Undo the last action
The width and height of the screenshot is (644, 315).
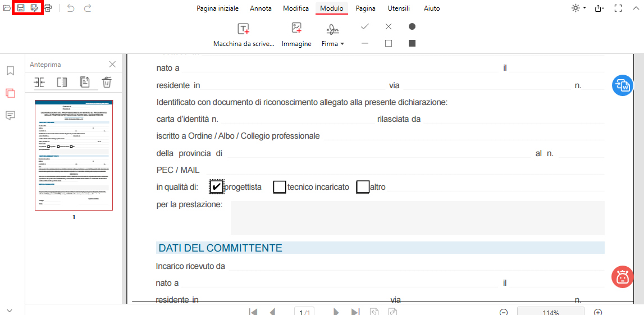coord(71,8)
